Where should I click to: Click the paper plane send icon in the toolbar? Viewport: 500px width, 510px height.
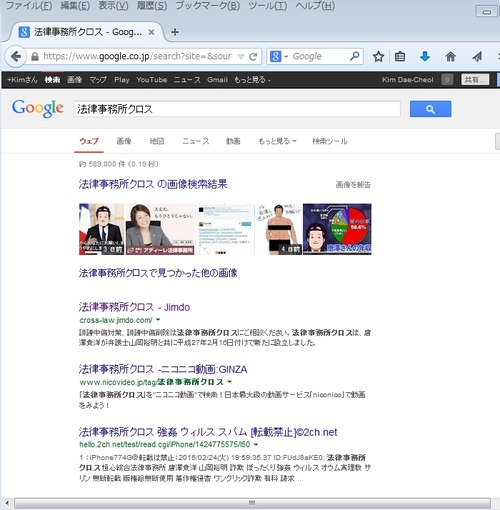tap(477, 56)
